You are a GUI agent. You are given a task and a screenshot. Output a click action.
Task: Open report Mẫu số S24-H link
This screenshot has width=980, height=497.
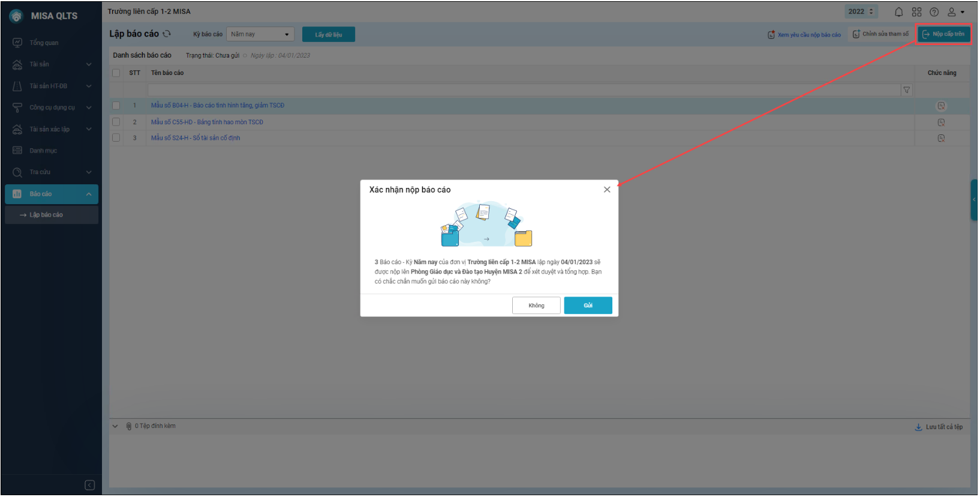196,138
